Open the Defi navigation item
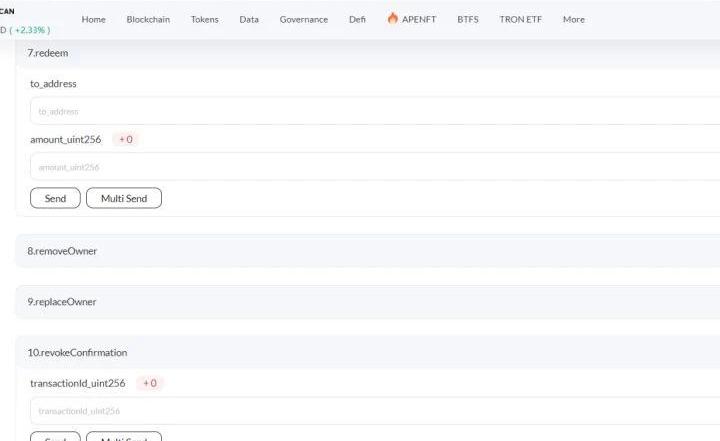This screenshot has width=720, height=441. coord(357,19)
